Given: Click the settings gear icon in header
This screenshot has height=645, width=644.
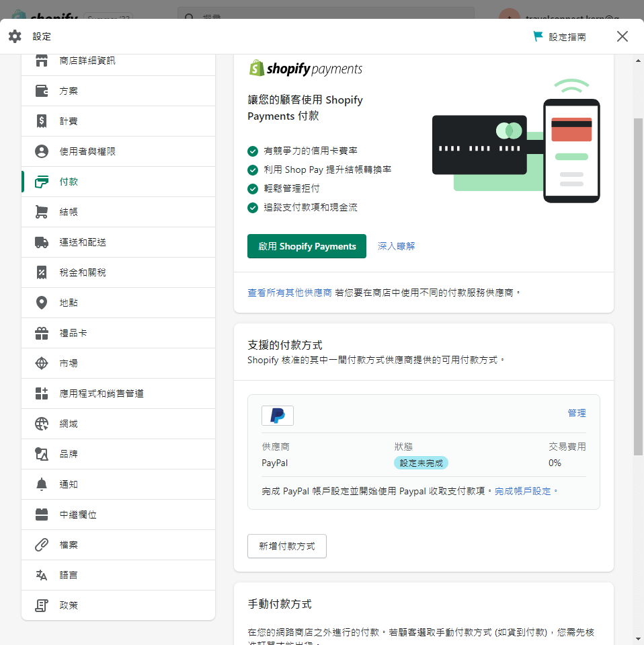Looking at the screenshot, I should click(15, 36).
